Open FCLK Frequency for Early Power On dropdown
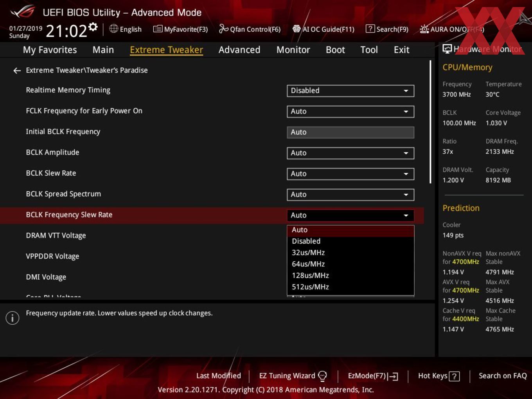Image resolution: width=532 pixels, height=399 pixels. (350, 111)
